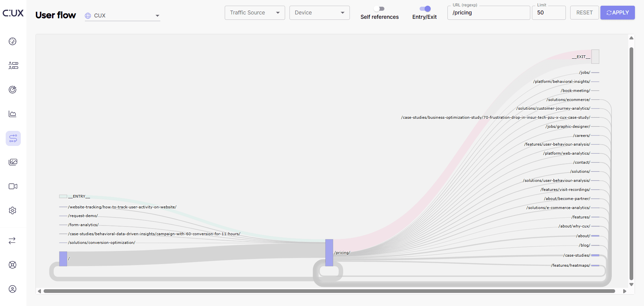This screenshot has height=306, width=644.
Task: Open the area chart analytics icon
Action: 12,114
